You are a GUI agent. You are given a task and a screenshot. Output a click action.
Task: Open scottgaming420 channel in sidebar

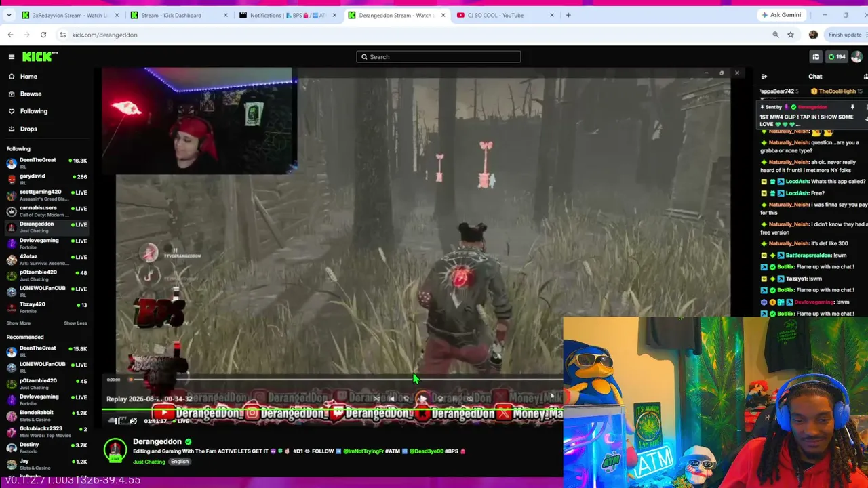(x=47, y=194)
